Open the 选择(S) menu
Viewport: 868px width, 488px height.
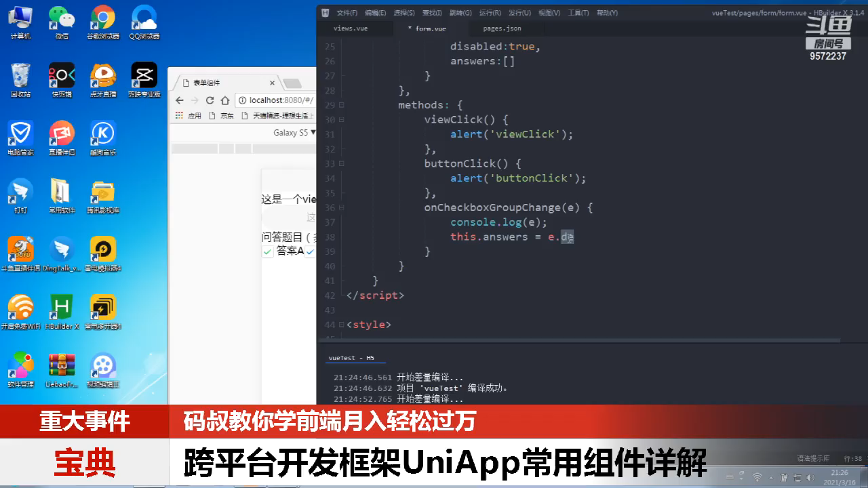click(404, 13)
